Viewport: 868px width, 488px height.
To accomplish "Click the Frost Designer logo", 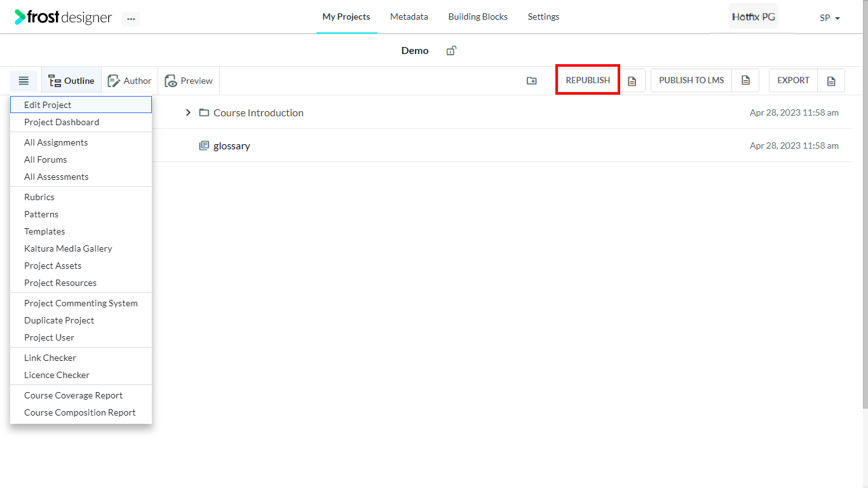I will click(x=64, y=17).
